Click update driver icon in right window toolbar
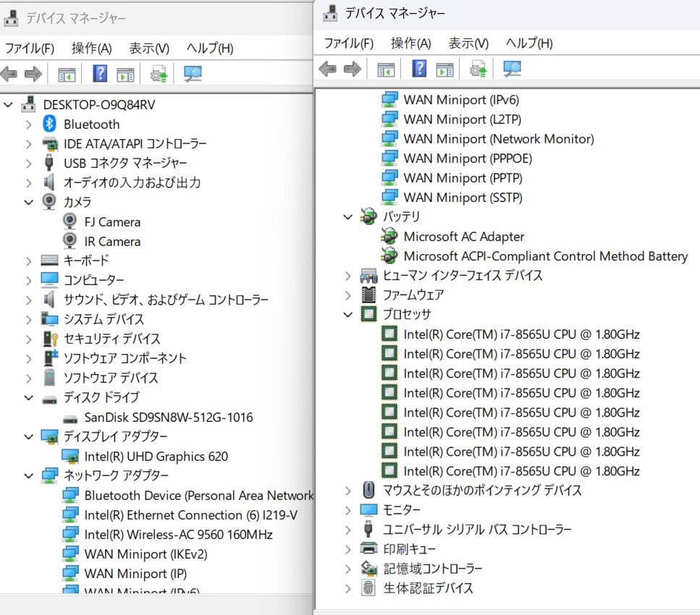The width and height of the screenshot is (700, 615). tap(478, 69)
